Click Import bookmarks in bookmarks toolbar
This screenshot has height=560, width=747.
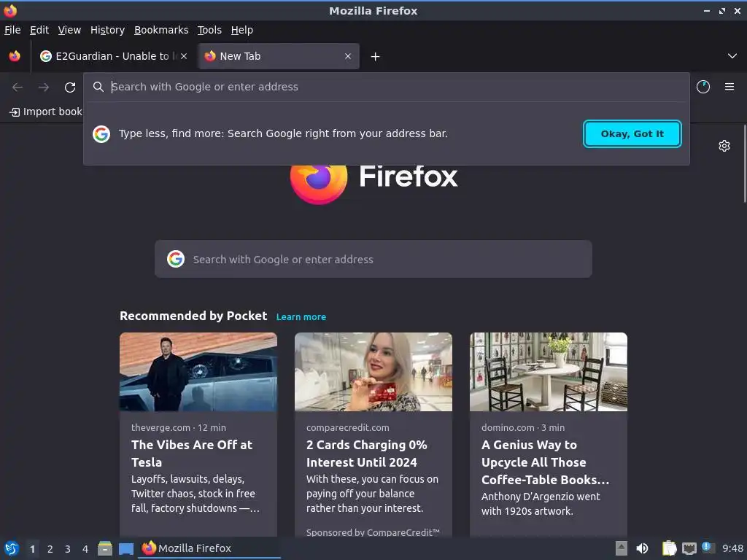[x=46, y=112]
